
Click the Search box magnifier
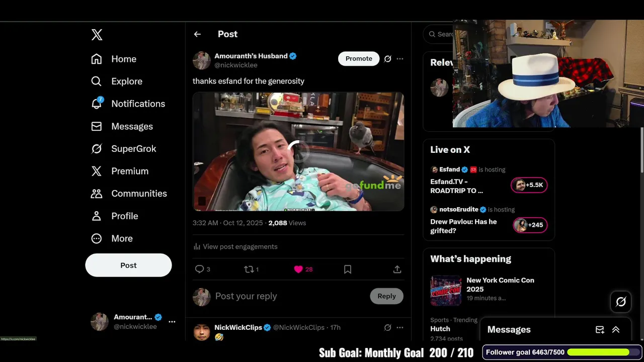point(432,34)
